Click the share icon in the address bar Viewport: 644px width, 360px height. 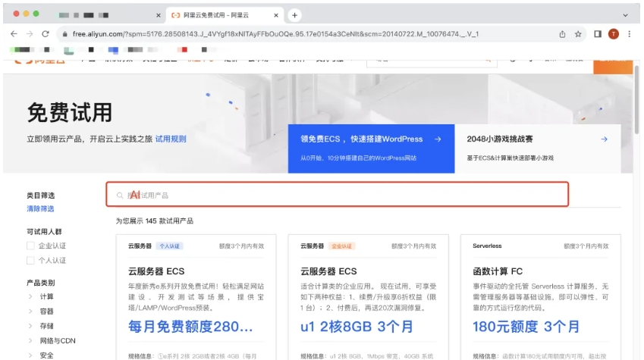tap(562, 34)
